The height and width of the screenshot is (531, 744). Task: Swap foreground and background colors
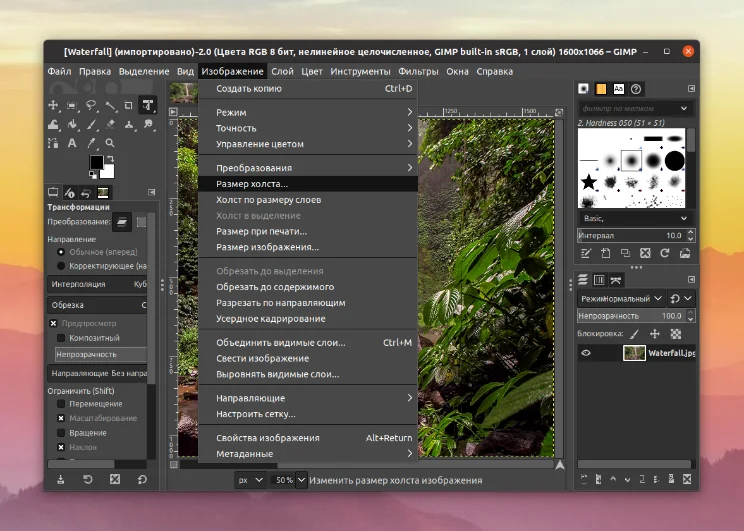[110, 158]
